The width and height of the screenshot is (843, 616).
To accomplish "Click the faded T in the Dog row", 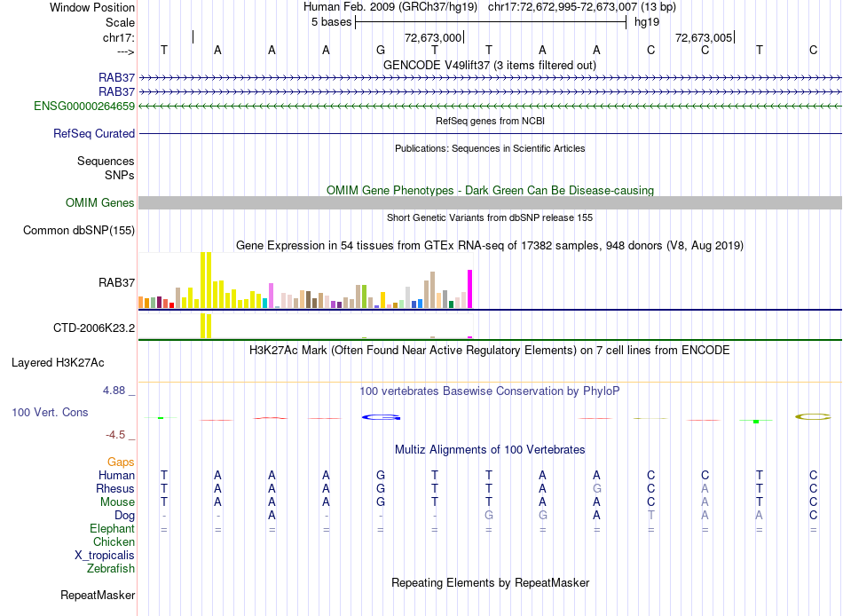I will coord(651,515).
